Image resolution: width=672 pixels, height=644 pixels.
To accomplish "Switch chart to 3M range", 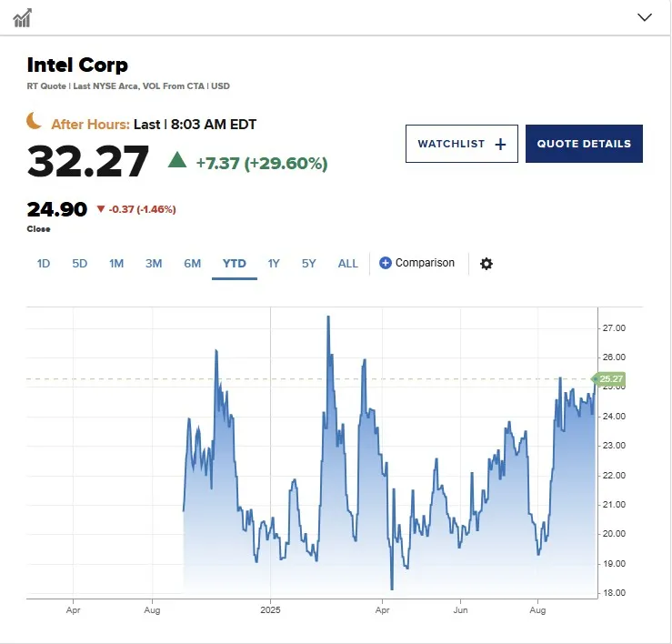I will pos(154,263).
